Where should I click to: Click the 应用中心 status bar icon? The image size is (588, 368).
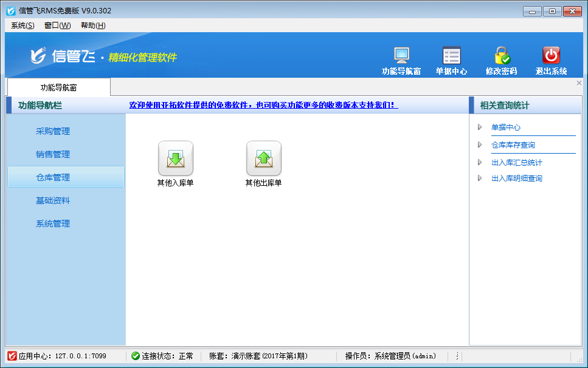click(x=12, y=356)
